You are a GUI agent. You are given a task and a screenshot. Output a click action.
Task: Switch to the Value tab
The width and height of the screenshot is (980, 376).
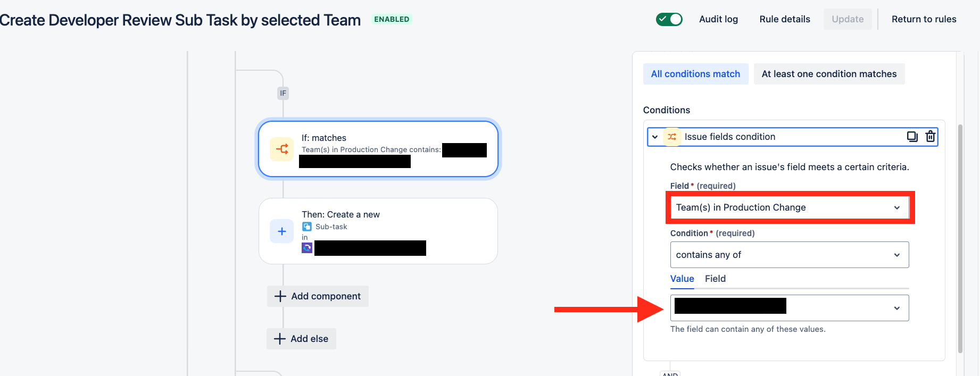(x=682, y=279)
